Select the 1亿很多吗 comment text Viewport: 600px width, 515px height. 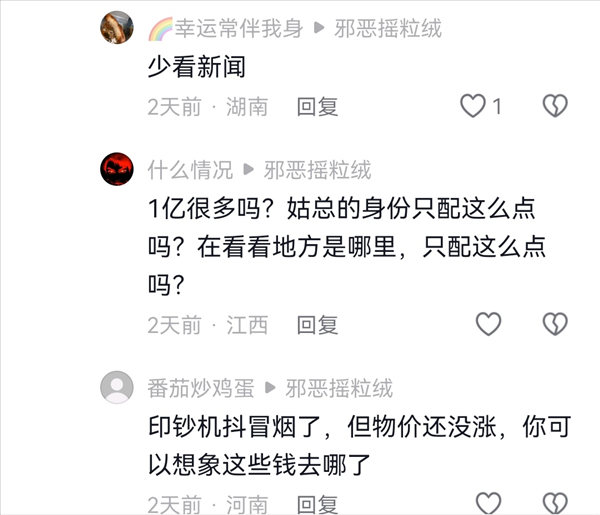point(347,247)
